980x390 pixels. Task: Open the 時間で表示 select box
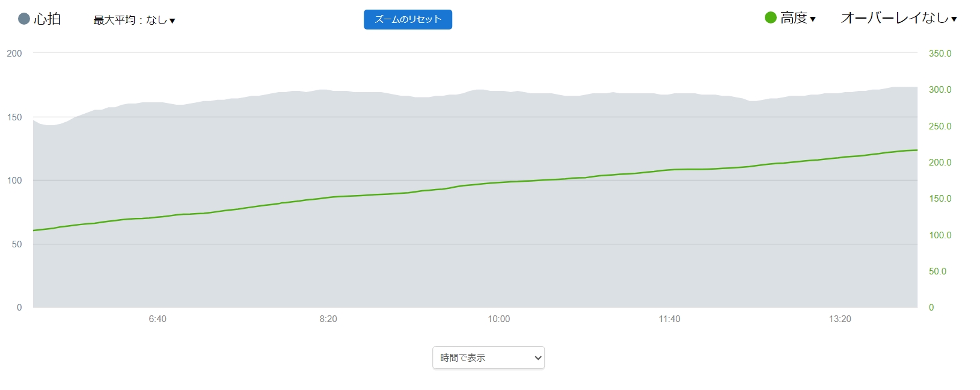pos(488,357)
